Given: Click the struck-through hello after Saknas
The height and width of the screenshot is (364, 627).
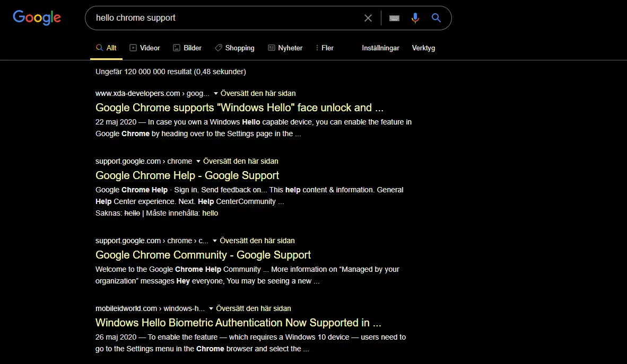Looking at the screenshot, I should pos(132,213).
